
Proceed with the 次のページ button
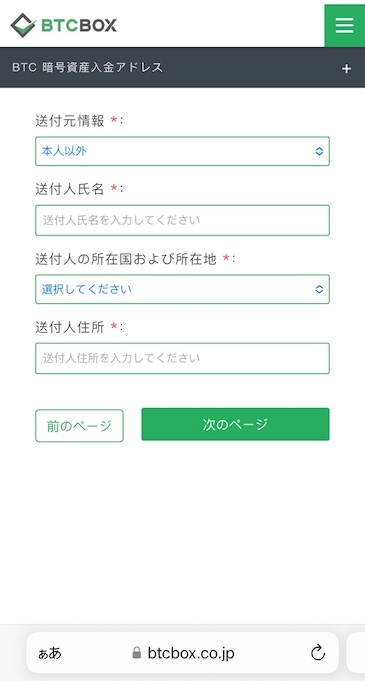pos(236,424)
